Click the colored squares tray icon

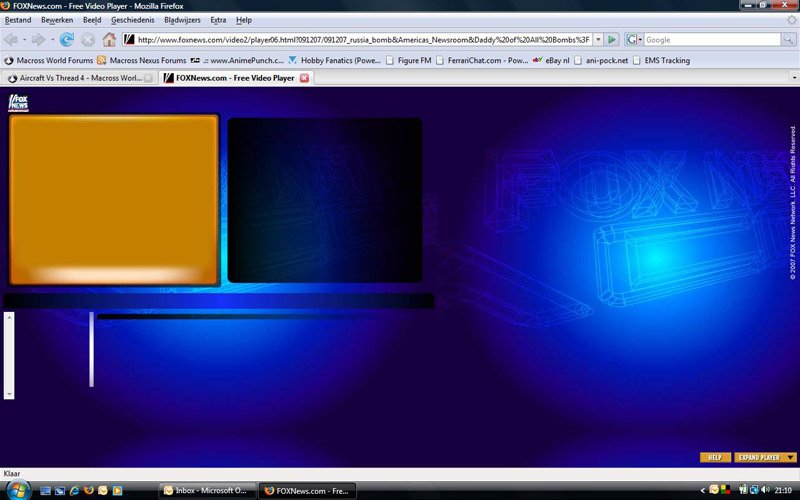(x=726, y=490)
